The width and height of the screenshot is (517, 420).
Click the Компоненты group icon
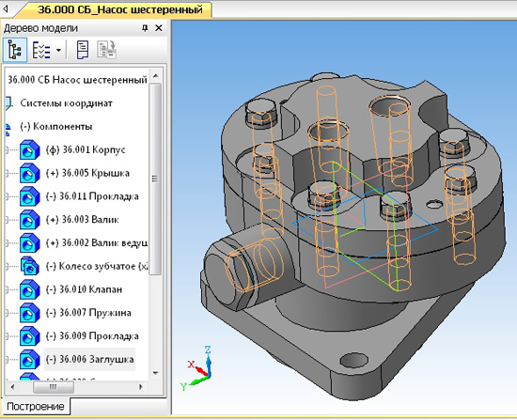click(x=8, y=130)
